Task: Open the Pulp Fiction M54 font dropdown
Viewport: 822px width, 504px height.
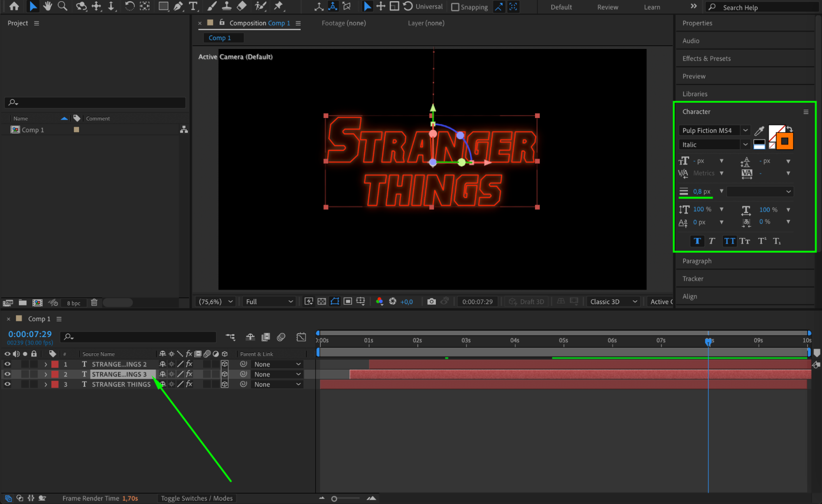Action: [x=745, y=130]
